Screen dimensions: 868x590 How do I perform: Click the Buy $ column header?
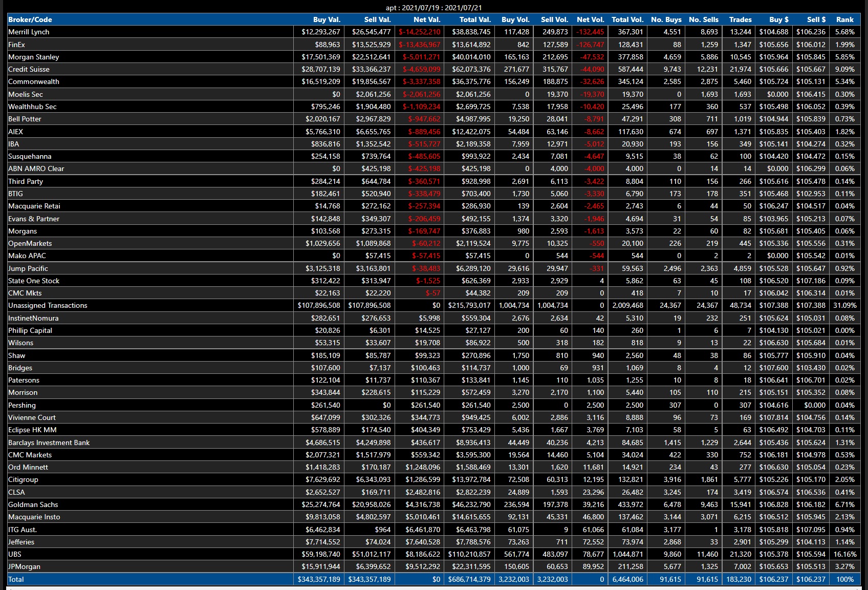pyautogui.click(x=778, y=19)
